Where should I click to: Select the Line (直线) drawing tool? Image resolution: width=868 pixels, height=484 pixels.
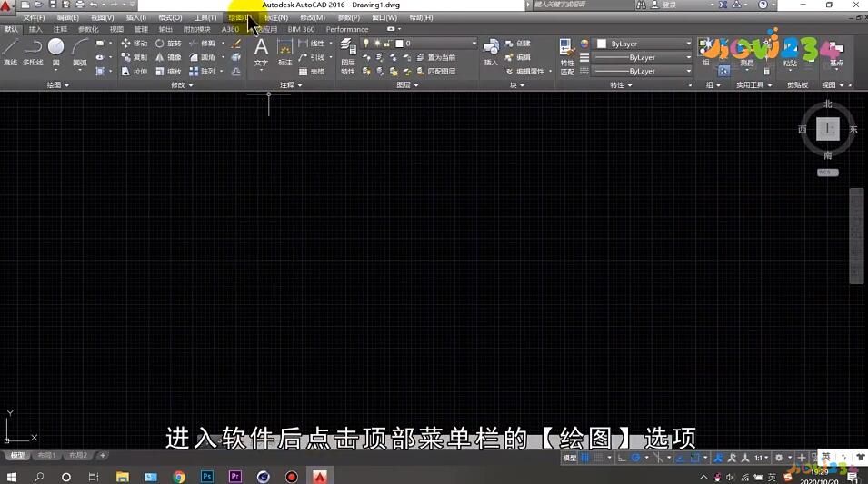tap(10, 53)
